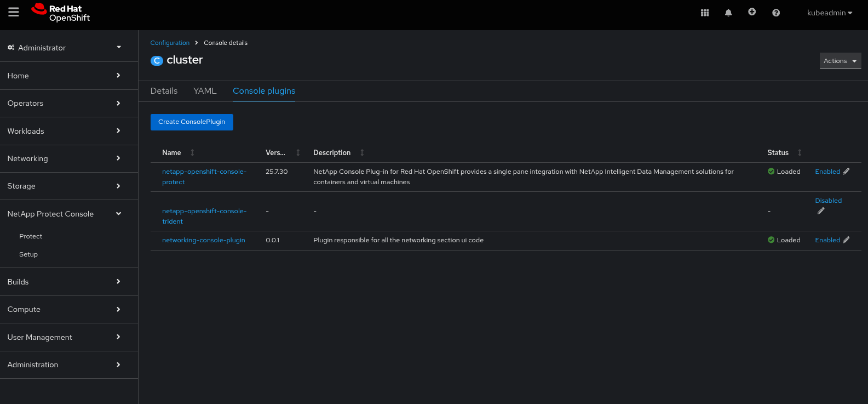Click the Console details breadcrumb text
The width and height of the screenshot is (868, 404).
(x=226, y=43)
